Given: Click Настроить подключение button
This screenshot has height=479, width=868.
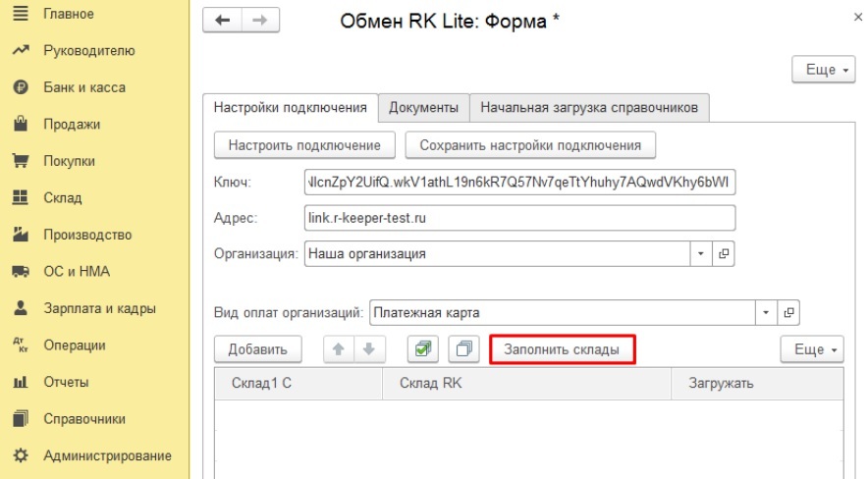Looking at the screenshot, I should (304, 145).
